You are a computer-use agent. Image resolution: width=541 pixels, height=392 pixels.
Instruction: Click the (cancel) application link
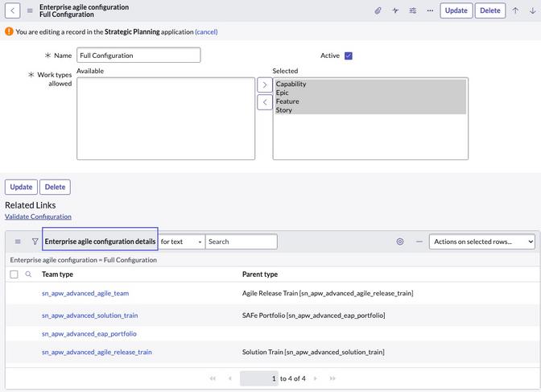(x=206, y=31)
